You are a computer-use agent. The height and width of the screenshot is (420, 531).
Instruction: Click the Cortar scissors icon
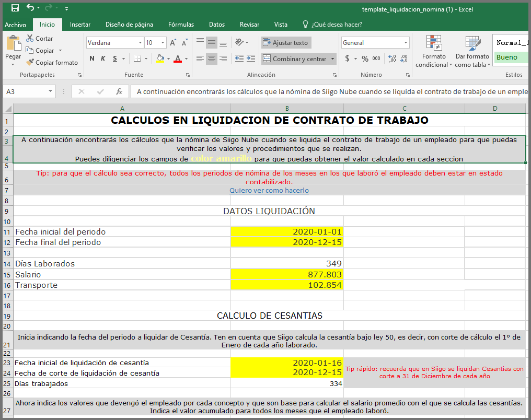click(30, 39)
